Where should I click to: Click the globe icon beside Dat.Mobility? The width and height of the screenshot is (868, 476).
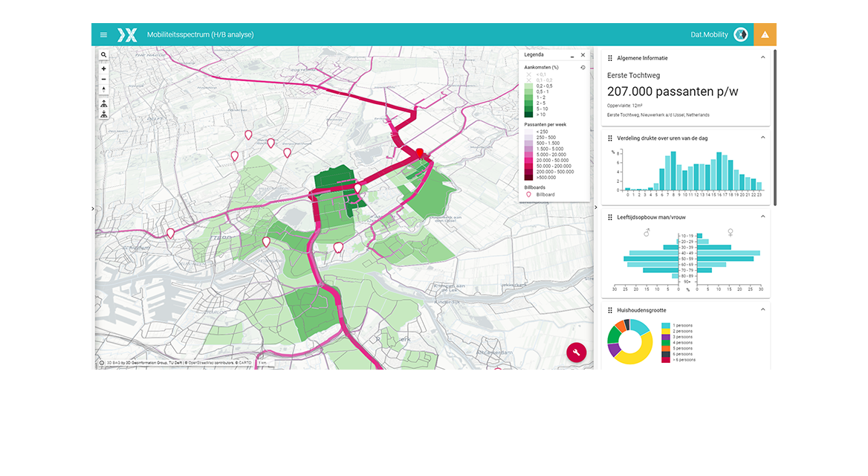point(740,34)
